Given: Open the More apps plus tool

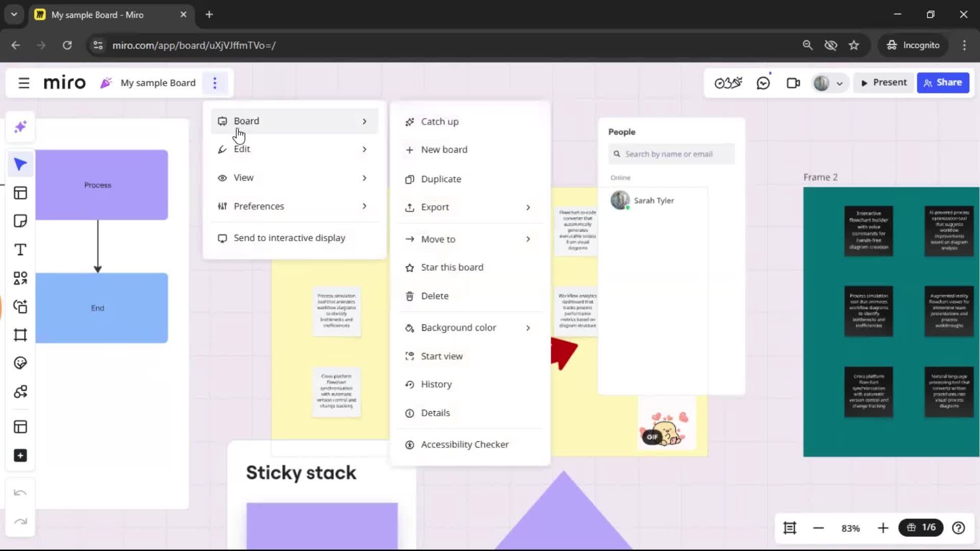Looking at the screenshot, I should point(20,456).
